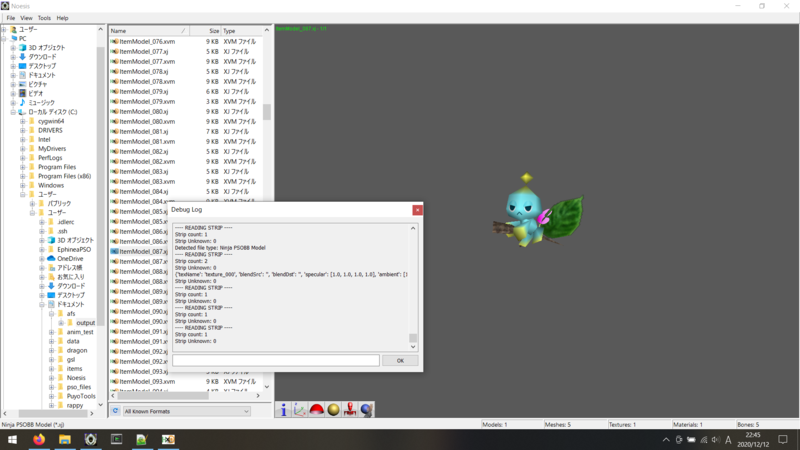Expand the Windows folder node
Viewport: 800px width, 450px height.
tap(22, 185)
